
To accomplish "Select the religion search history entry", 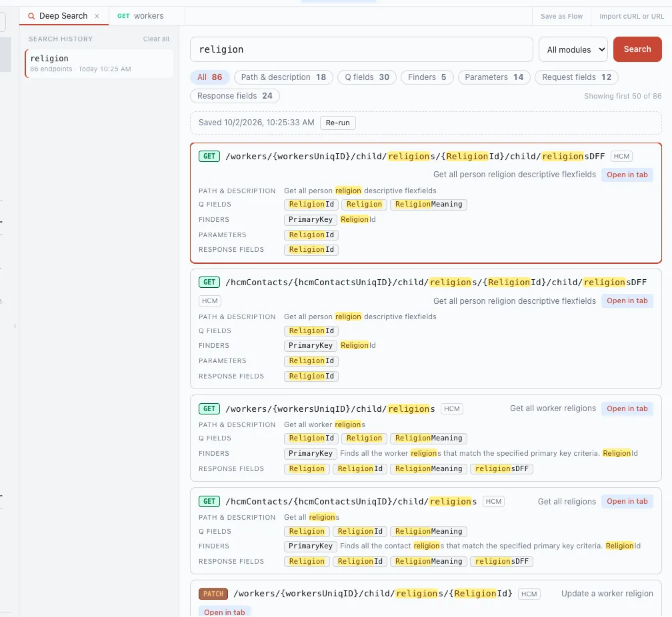I will pyautogui.click(x=99, y=63).
